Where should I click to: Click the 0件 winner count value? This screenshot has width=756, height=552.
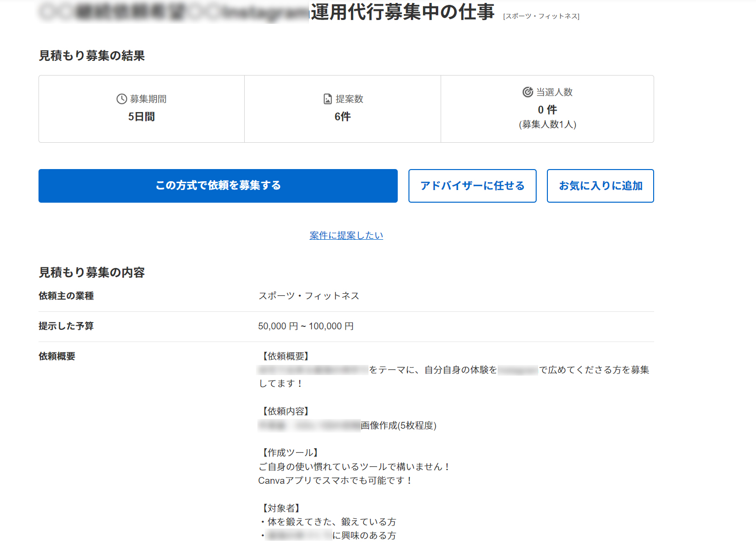click(x=547, y=110)
